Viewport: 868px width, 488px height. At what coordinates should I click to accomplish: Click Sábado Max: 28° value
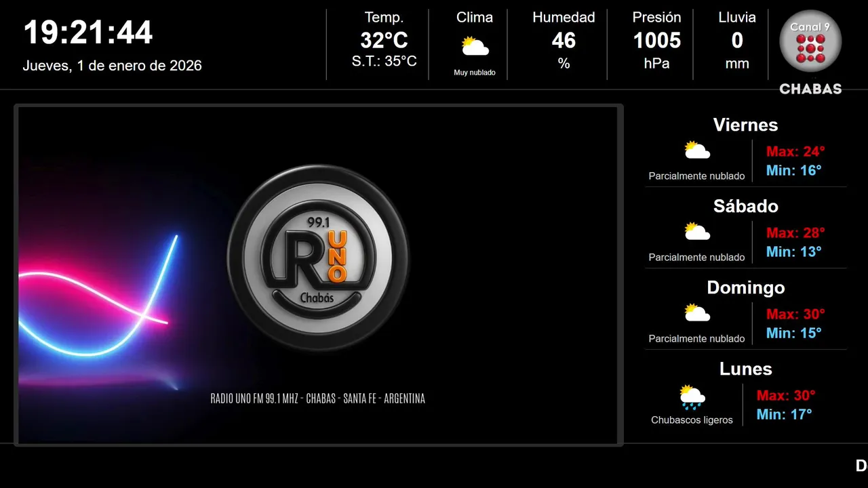795,232
